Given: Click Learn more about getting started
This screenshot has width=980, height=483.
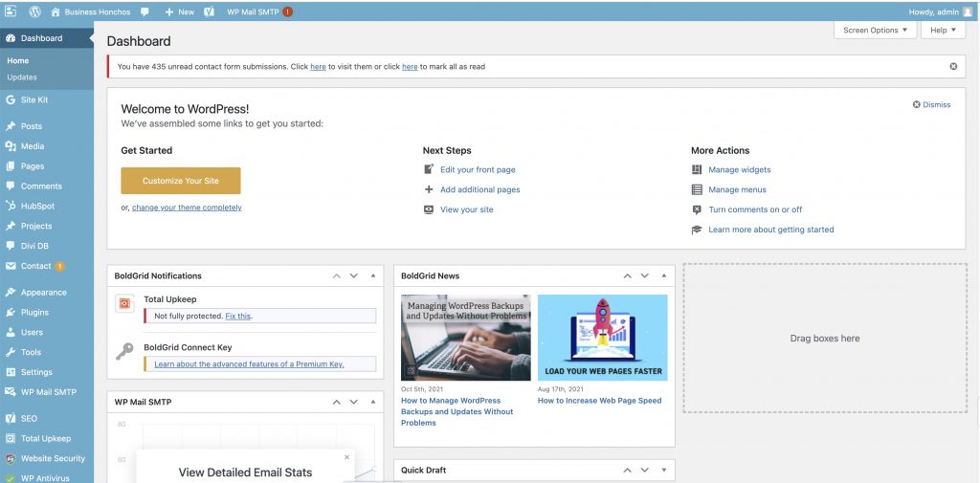Looking at the screenshot, I should click(x=770, y=230).
